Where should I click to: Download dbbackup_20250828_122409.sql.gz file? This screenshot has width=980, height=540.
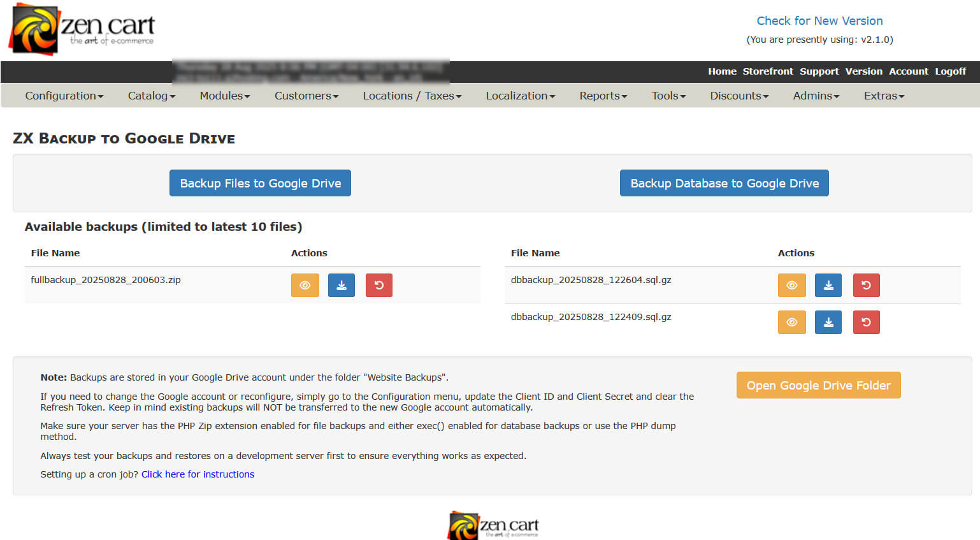click(828, 322)
